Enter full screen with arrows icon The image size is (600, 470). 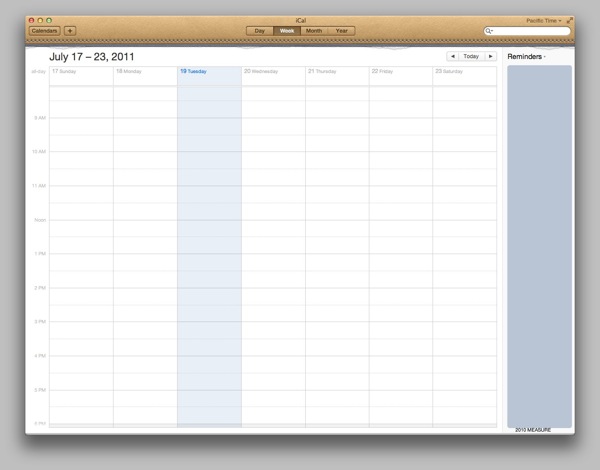coord(570,20)
